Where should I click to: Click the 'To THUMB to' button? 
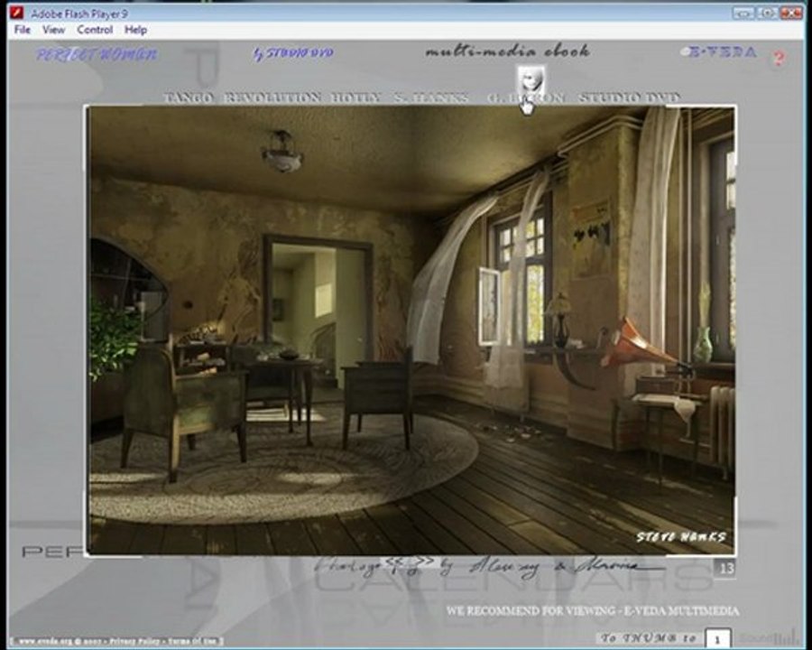click(649, 638)
